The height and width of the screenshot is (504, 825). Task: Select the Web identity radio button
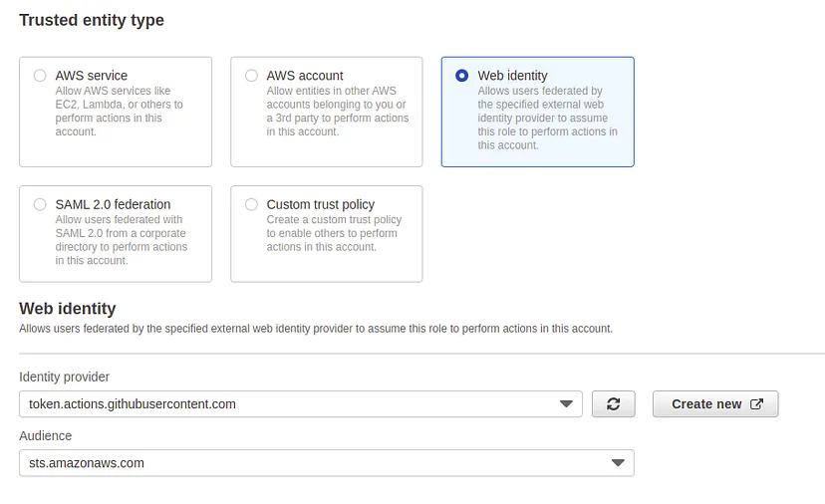[x=461, y=76]
